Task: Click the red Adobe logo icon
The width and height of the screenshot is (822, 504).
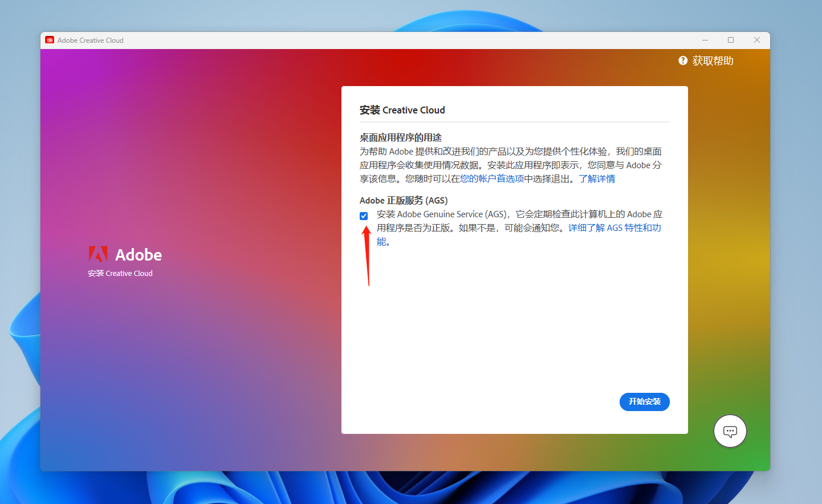Action: tap(98, 254)
